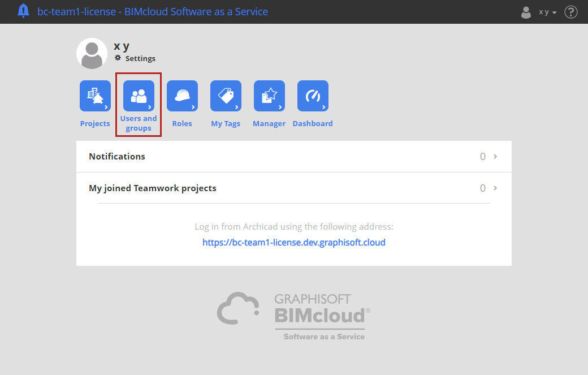Click the Users and groups text label
The height and width of the screenshot is (375, 588).
139,123
